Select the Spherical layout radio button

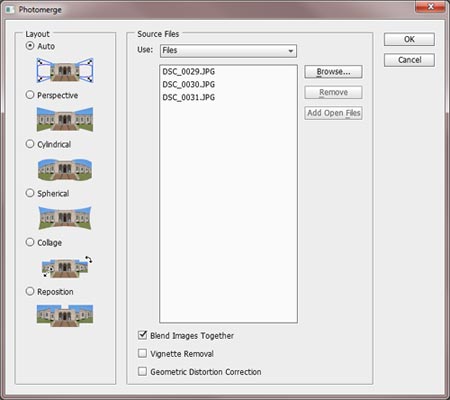click(30, 193)
